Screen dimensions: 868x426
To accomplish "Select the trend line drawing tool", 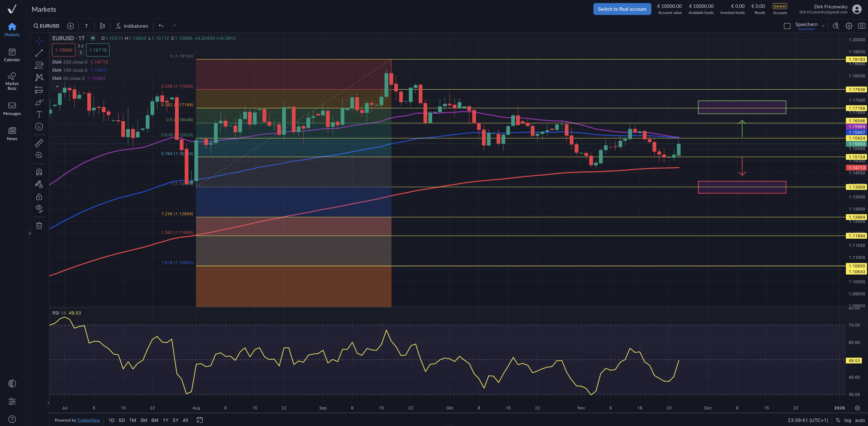I will point(39,53).
